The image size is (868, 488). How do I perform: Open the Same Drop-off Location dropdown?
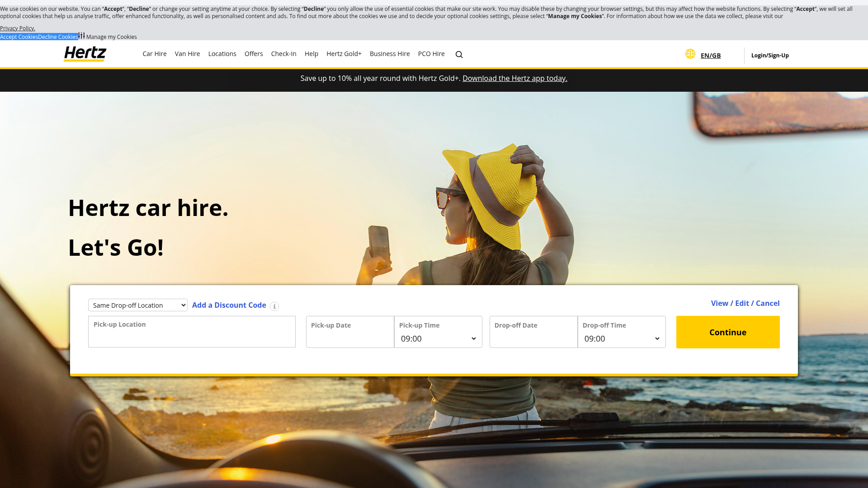pyautogui.click(x=138, y=305)
